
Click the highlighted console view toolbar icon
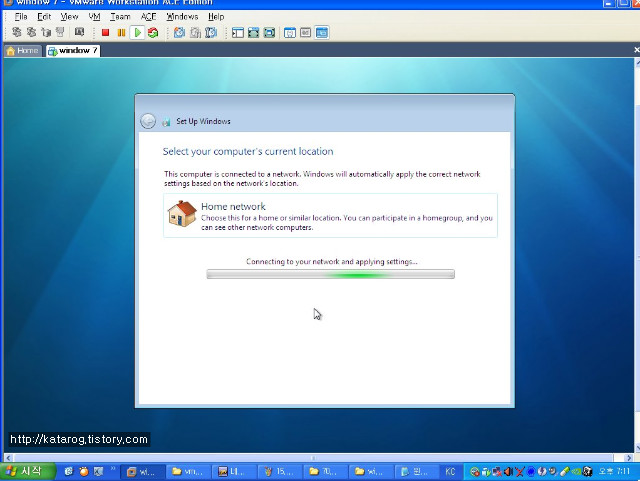(x=322, y=33)
